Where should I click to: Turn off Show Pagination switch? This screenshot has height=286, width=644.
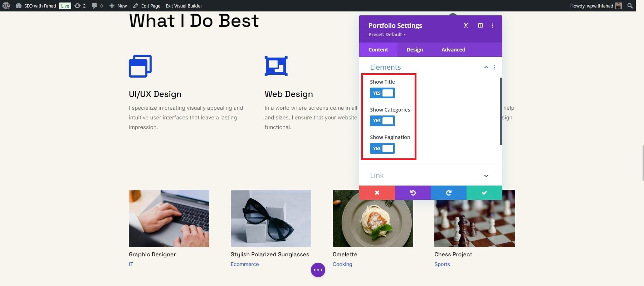coord(382,148)
